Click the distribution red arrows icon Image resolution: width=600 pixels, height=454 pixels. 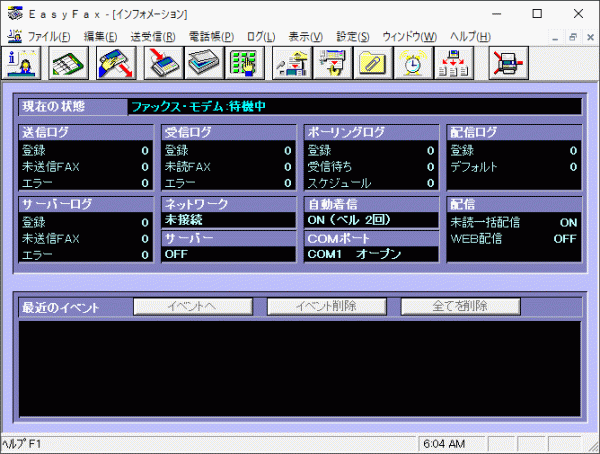point(454,63)
